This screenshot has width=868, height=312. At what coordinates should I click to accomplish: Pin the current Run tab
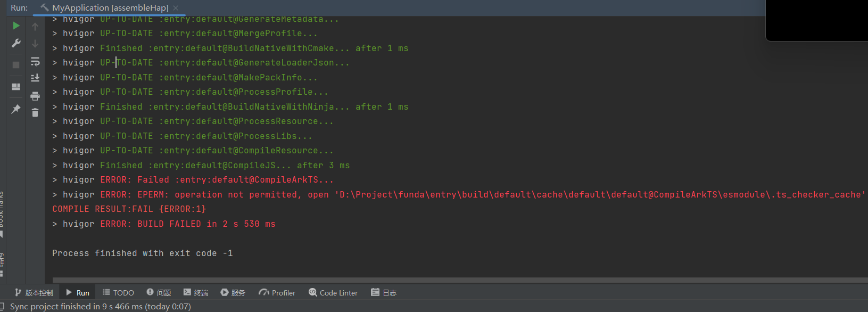16,109
